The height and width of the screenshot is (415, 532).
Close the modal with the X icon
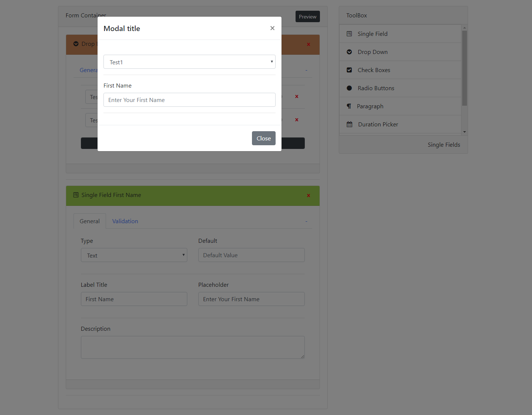coord(272,28)
